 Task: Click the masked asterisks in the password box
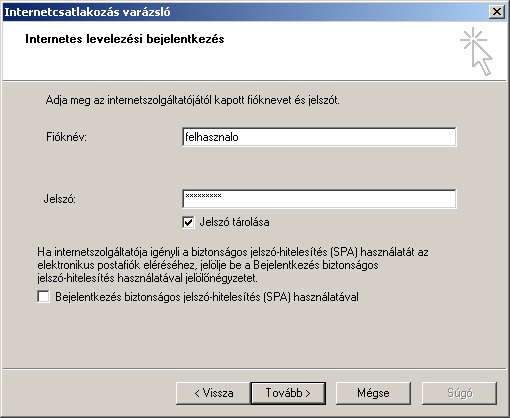point(203,196)
